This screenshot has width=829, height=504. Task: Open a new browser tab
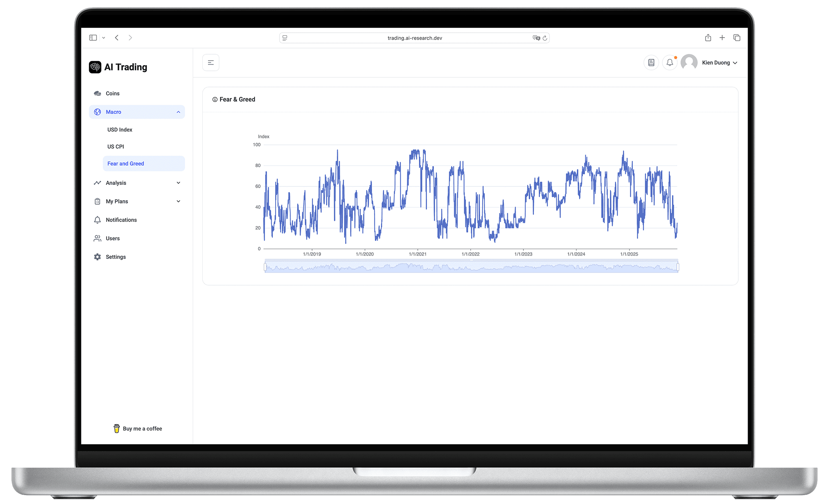pyautogui.click(x=722, y=38)
